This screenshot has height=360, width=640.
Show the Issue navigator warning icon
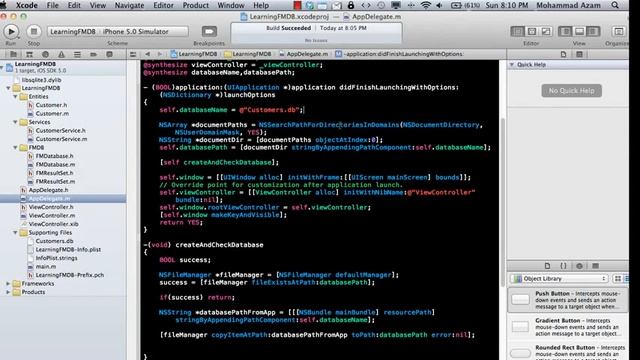(x=61, y=54)
